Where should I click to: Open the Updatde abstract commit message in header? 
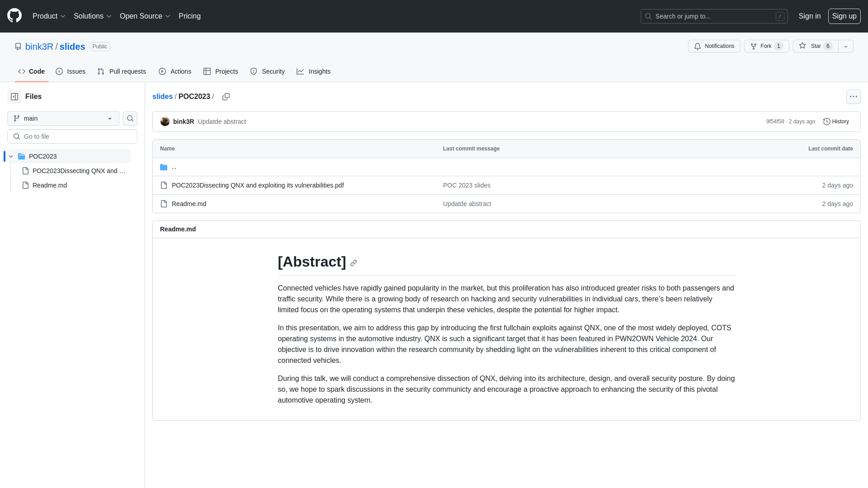coord(222,122)
